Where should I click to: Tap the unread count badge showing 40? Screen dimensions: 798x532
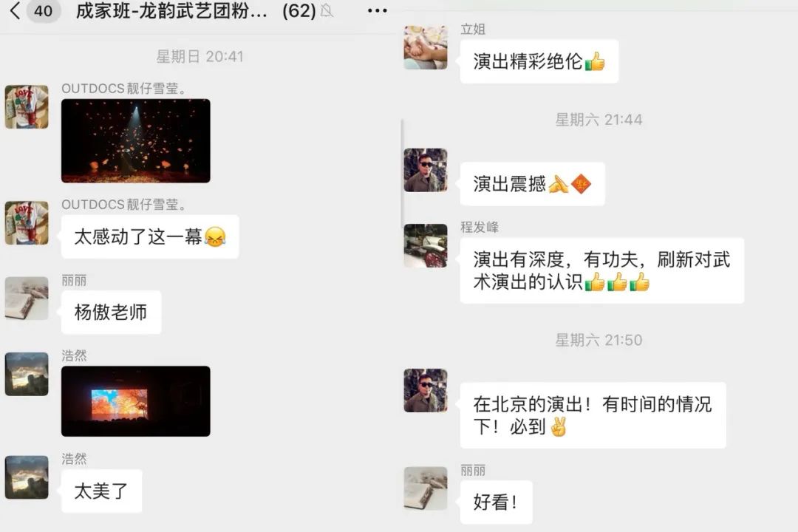pyautogui.click(x=44, y=10)
